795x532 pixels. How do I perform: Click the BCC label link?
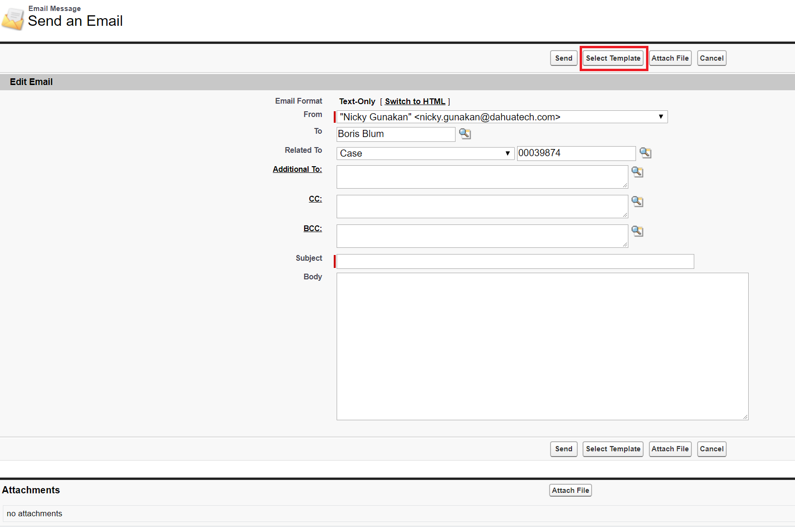(313, 228)
